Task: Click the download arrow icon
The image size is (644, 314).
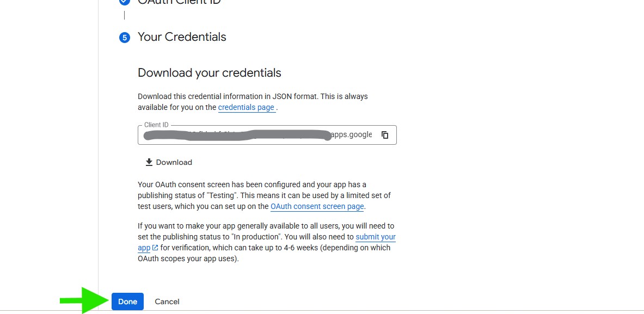Action: pos(149,162)
